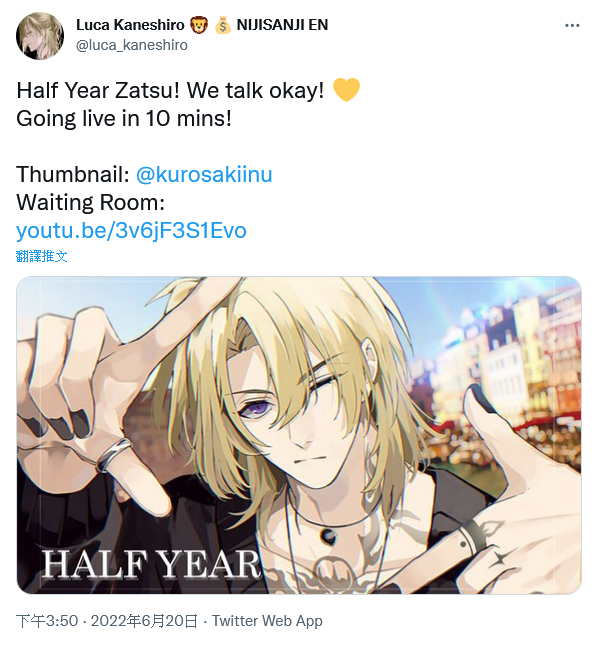Click the HALF YEAR caption in image
The width and height of the screenshot is (598, 646).
pos(151,564)
